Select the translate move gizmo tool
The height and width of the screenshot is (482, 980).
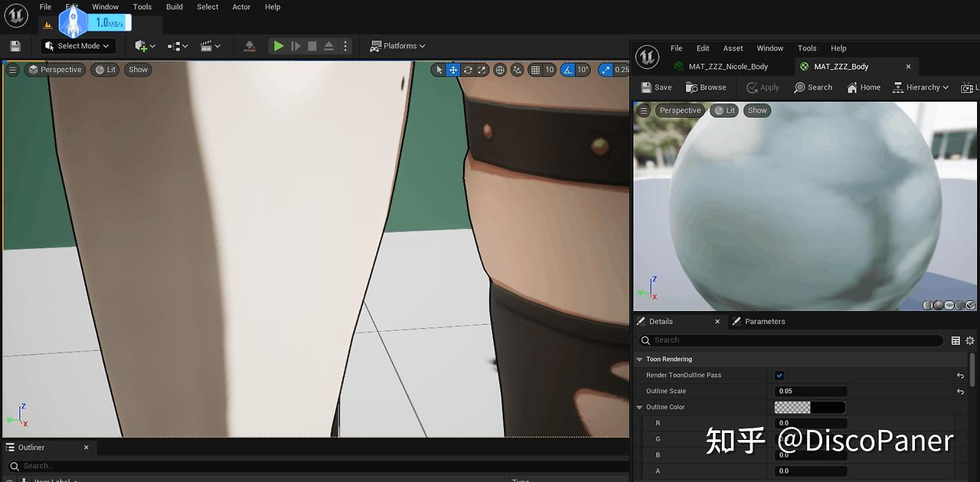(x=453, y=70)
